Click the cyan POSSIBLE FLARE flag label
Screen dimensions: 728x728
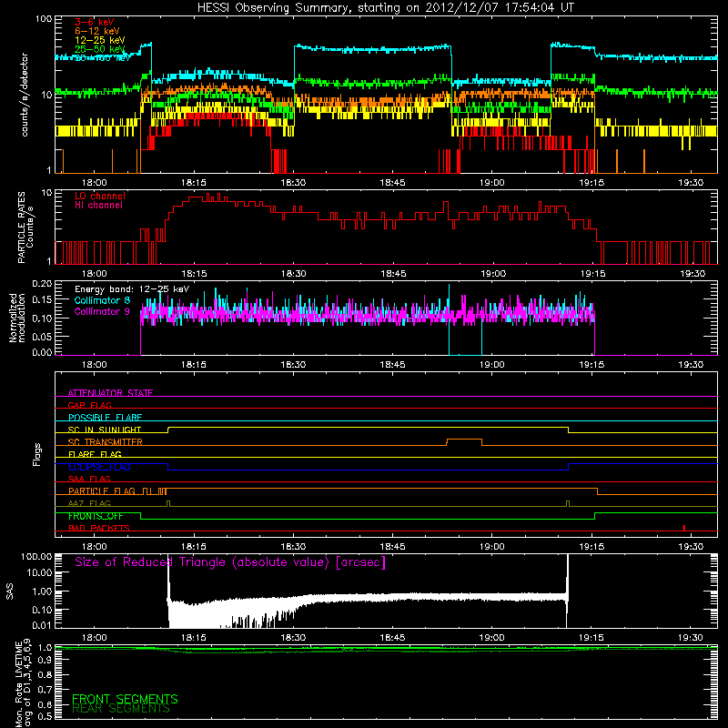(x=105, y=418)
